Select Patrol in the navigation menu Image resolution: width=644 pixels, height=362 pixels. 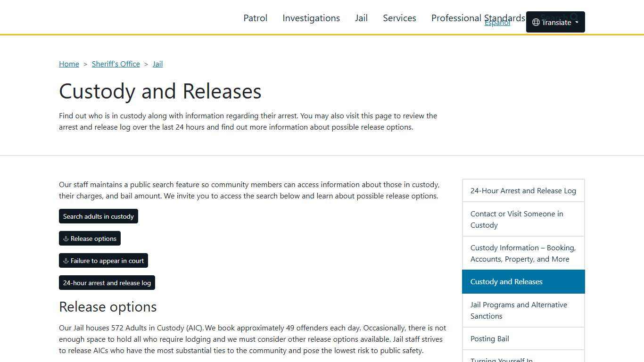click(255, 18)
